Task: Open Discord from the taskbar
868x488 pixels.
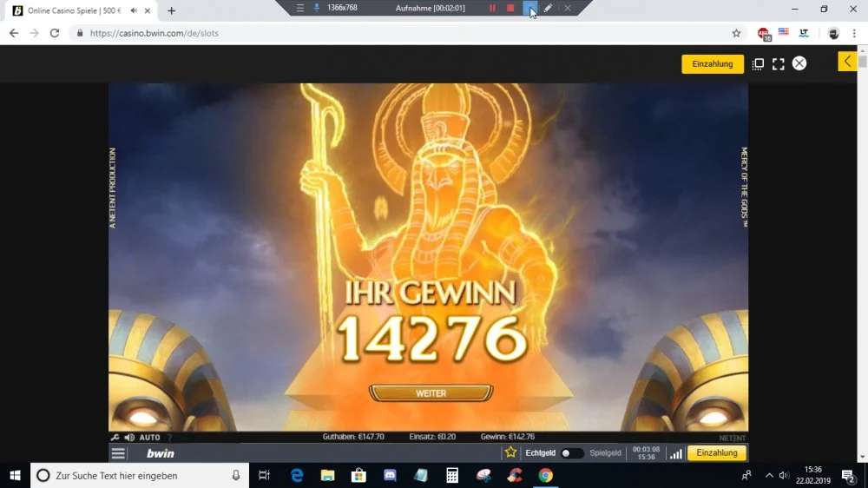Action: pos(390,475)
